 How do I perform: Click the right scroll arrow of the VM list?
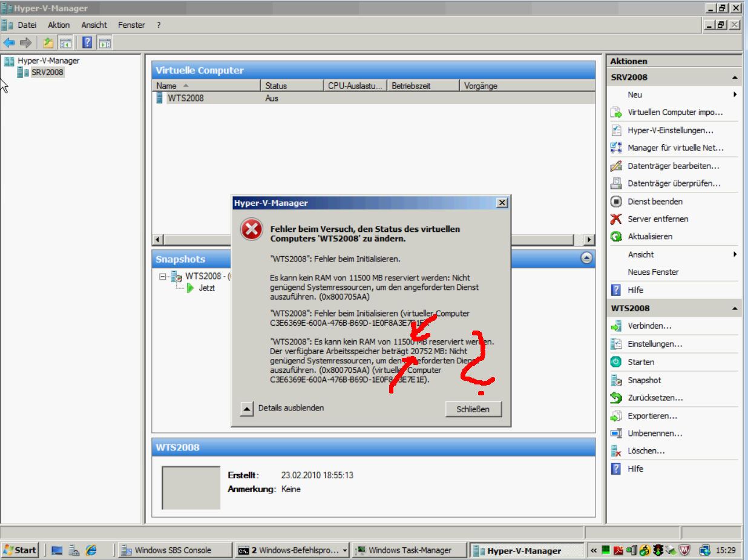tap(590, 240)
